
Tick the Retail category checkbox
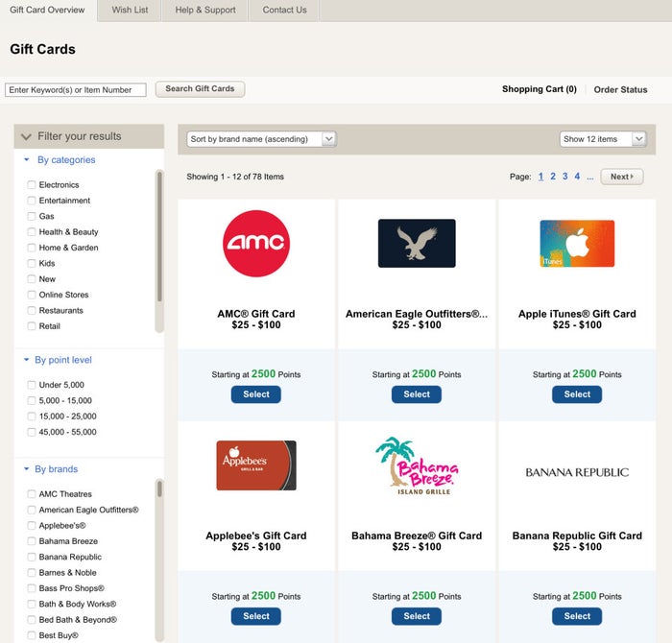32,326
